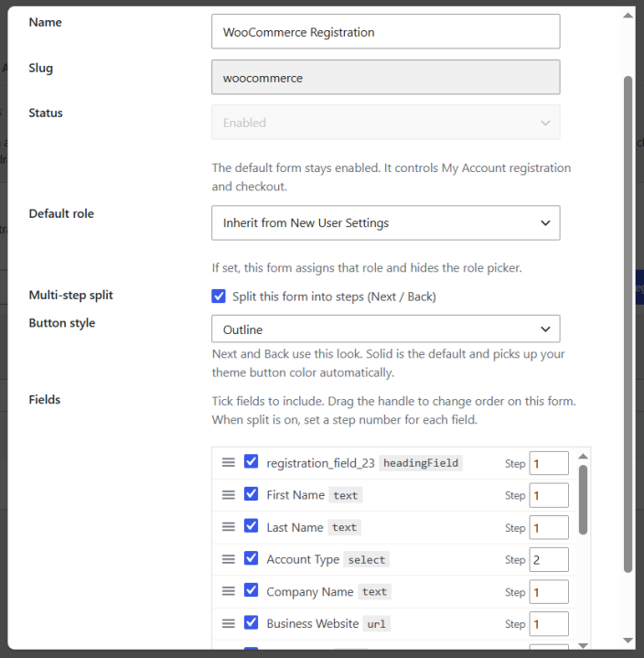Click the 'registration_field_23' field label

(x=320, y=463)
